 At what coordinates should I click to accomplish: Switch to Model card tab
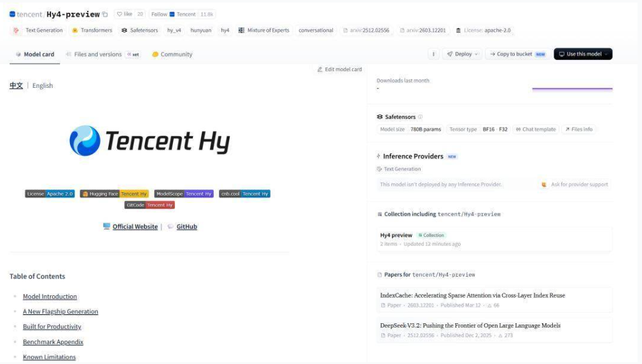35,54
